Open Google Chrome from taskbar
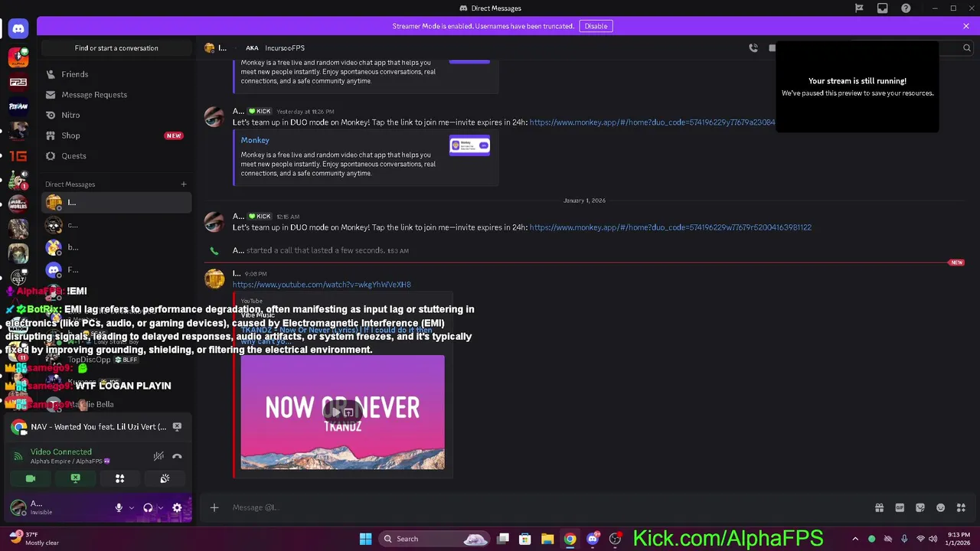Screen dimensions: 980x551 point(570,539)
